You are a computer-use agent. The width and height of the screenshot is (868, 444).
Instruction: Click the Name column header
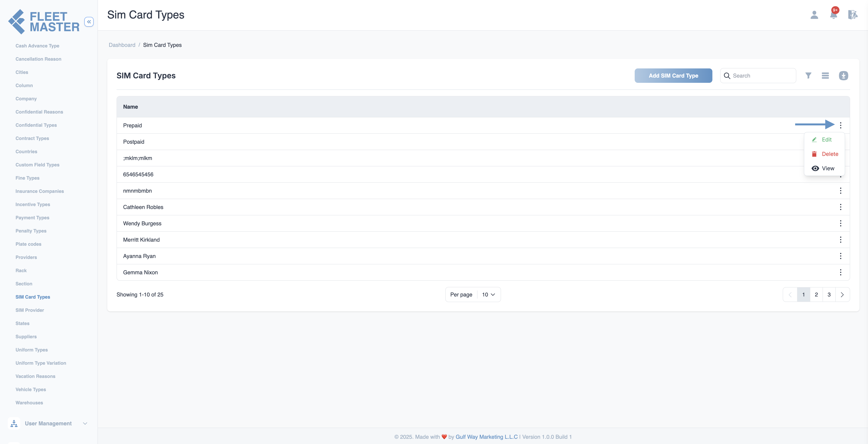[x=130, y=107]
